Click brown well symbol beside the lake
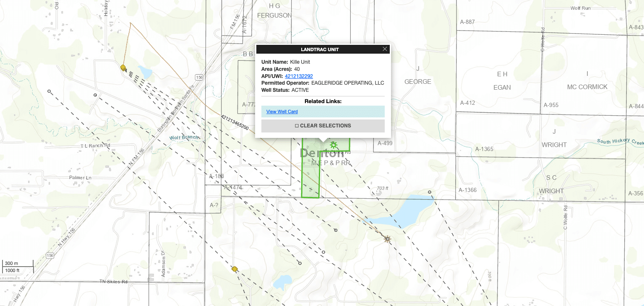Screen dimensions: 644x306 point(387,239)
